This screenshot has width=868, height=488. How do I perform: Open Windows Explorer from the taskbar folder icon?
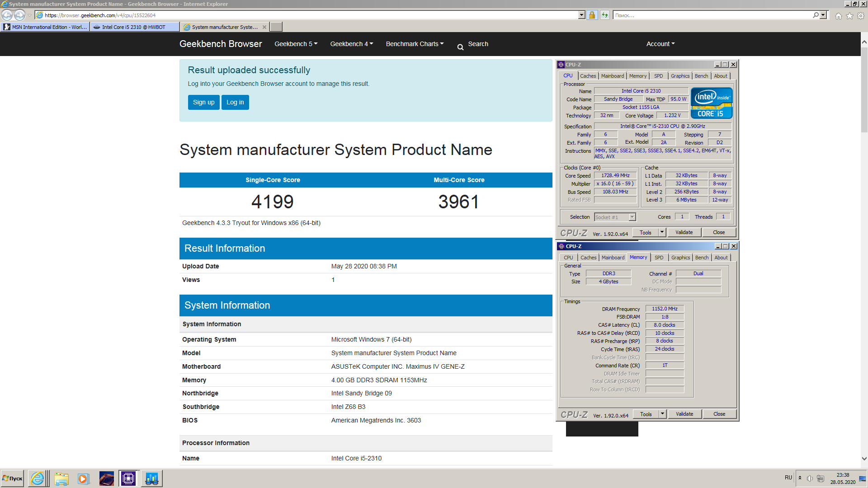[x=61, y=479]
